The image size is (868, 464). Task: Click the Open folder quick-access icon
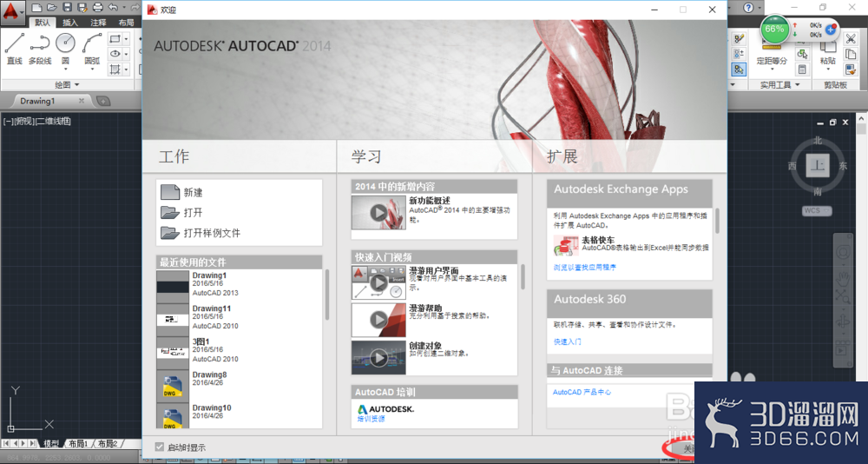[51, 8]
